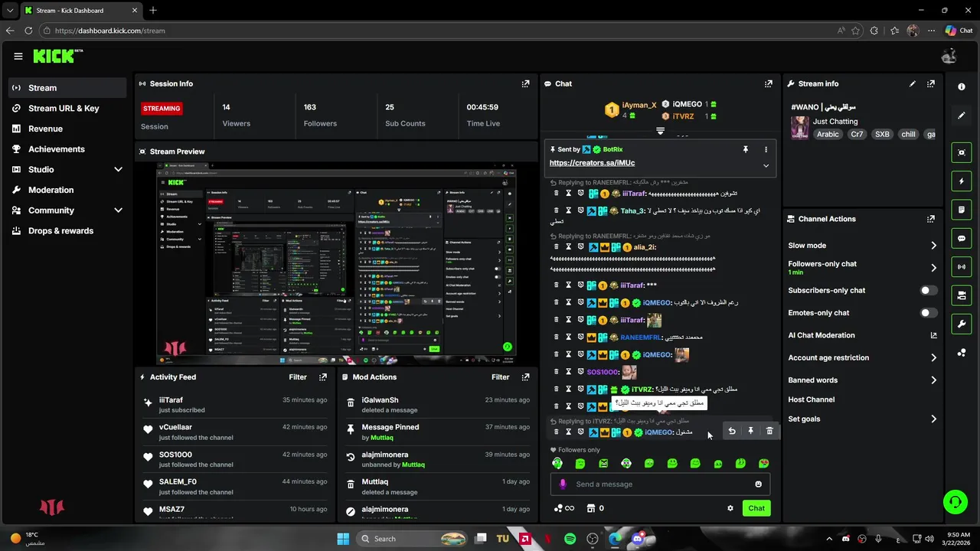Edit stream info with the pencil icon in the Stream info header
Viewport: 980px width, 551px height.
(912, 83)
